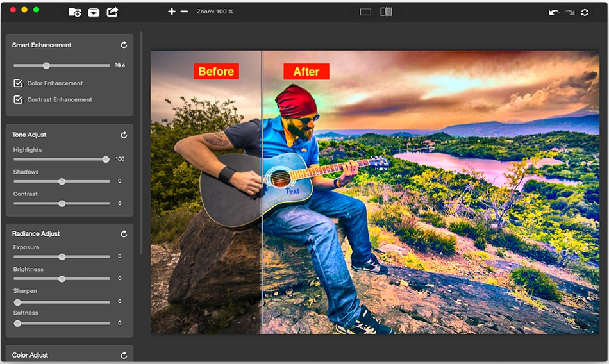
Task: Click the save image toolbar icon
Action: pyautogui.click(x=94, y=12)
